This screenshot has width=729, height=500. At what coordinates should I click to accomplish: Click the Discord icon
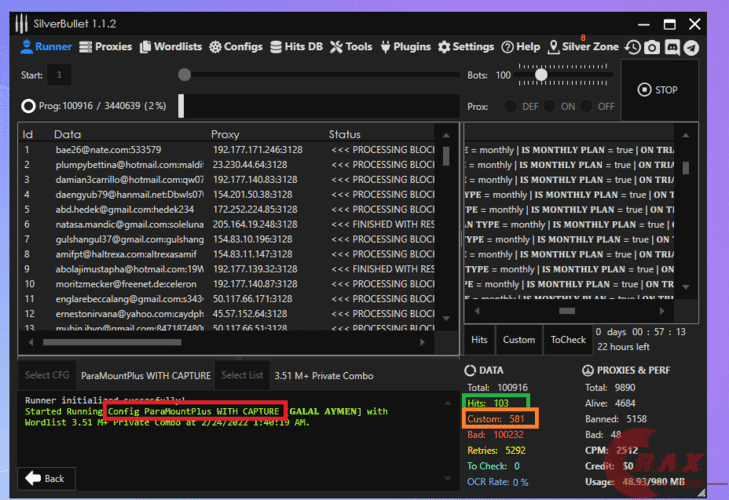(671, 47)
